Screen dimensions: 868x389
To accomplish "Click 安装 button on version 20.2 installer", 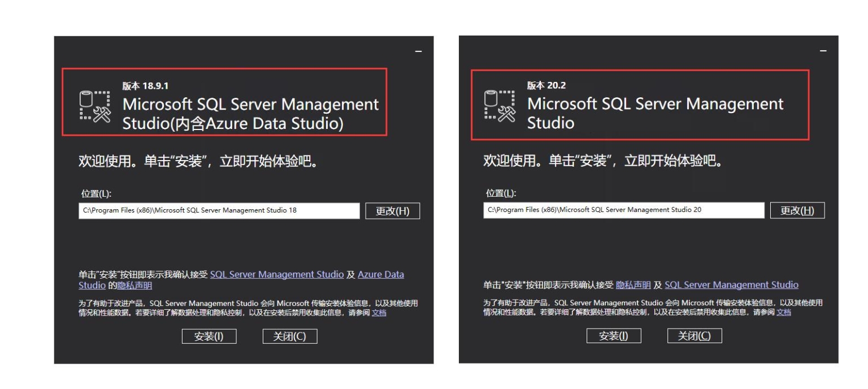I will [x=614, y=335].
